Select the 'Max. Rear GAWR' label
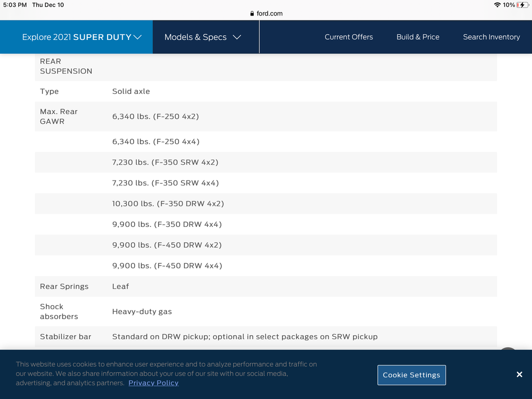The image size is (532, 399). 59,116
